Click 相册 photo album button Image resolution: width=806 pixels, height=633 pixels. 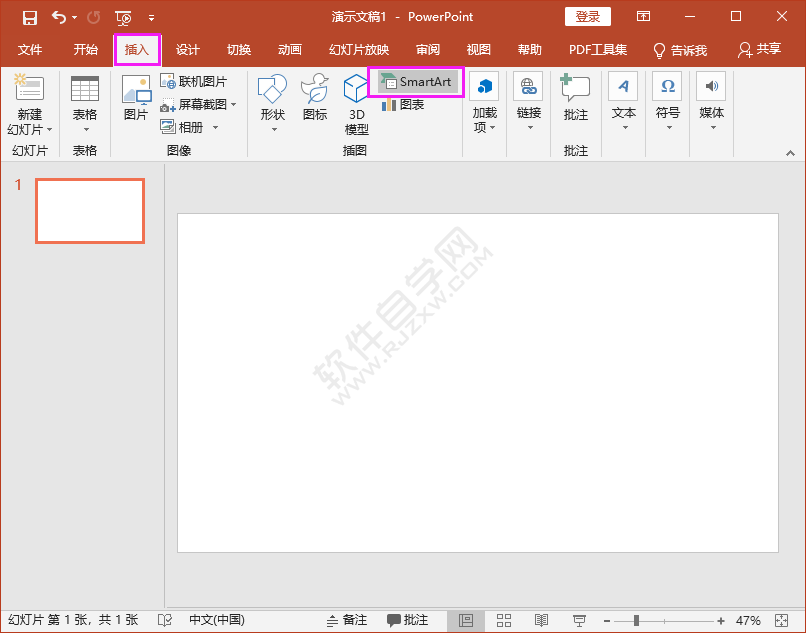click(x=182, y=126)
